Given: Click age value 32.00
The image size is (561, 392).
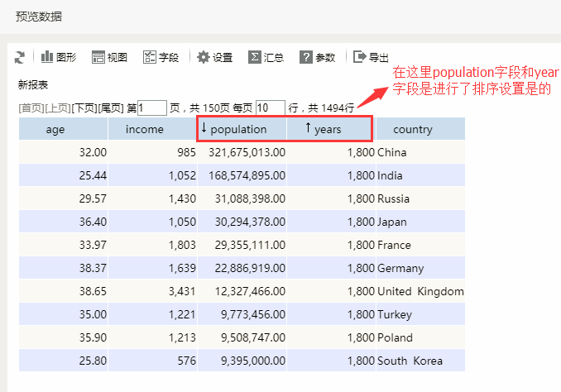Looking at the screenshot, I should [93, 152].
